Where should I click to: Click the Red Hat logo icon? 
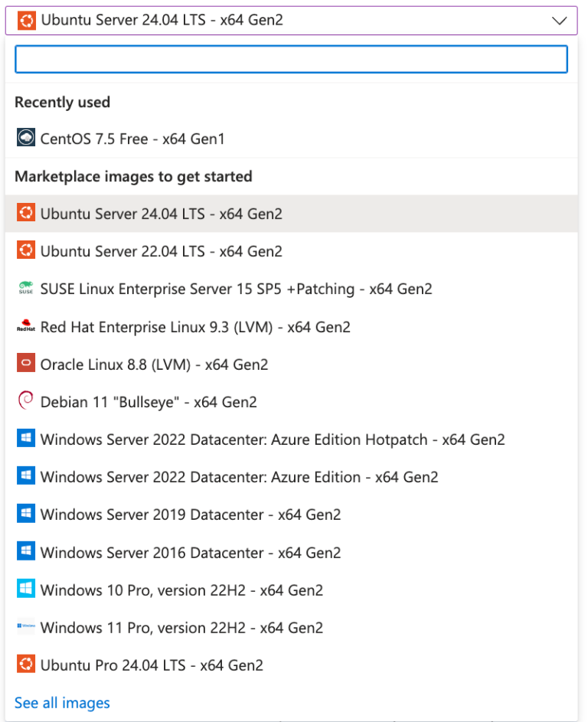pos(26,327)
